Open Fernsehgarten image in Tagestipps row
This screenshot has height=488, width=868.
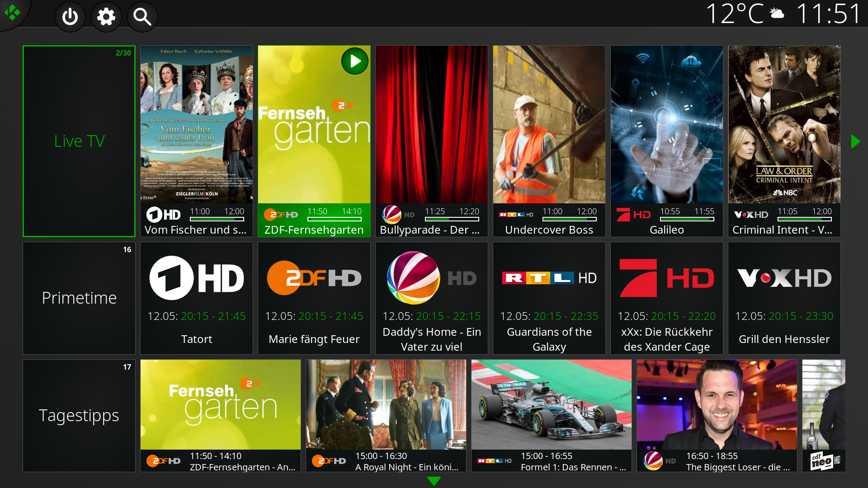click(221, 404)
